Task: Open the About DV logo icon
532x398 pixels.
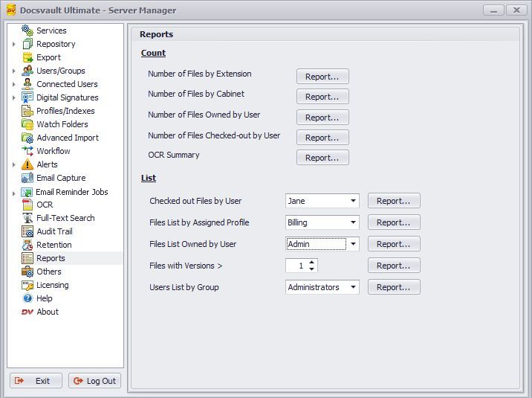Action: click(x=27, y=312)
